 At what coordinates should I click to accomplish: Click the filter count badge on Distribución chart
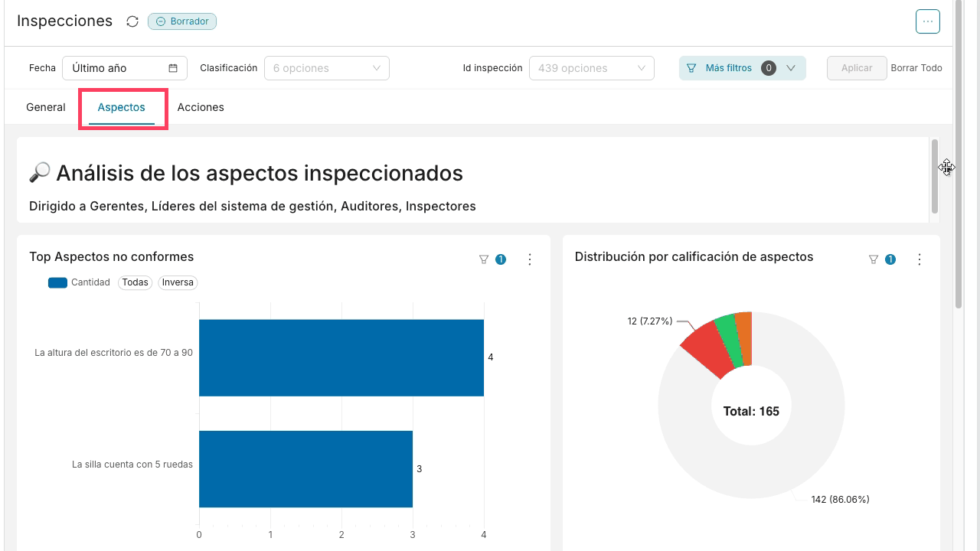(890, 259)
